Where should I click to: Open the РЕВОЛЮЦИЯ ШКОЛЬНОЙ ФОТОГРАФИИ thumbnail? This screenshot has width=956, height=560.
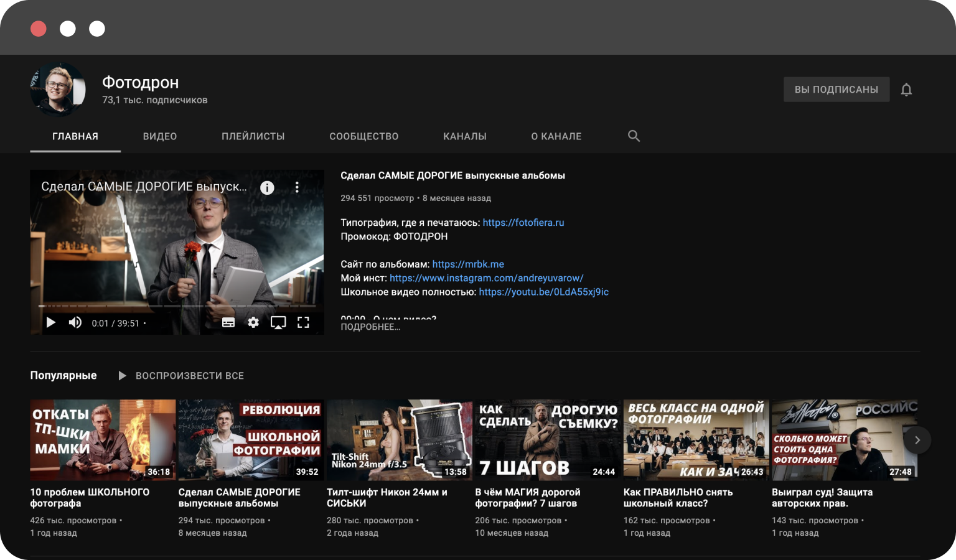251,440
